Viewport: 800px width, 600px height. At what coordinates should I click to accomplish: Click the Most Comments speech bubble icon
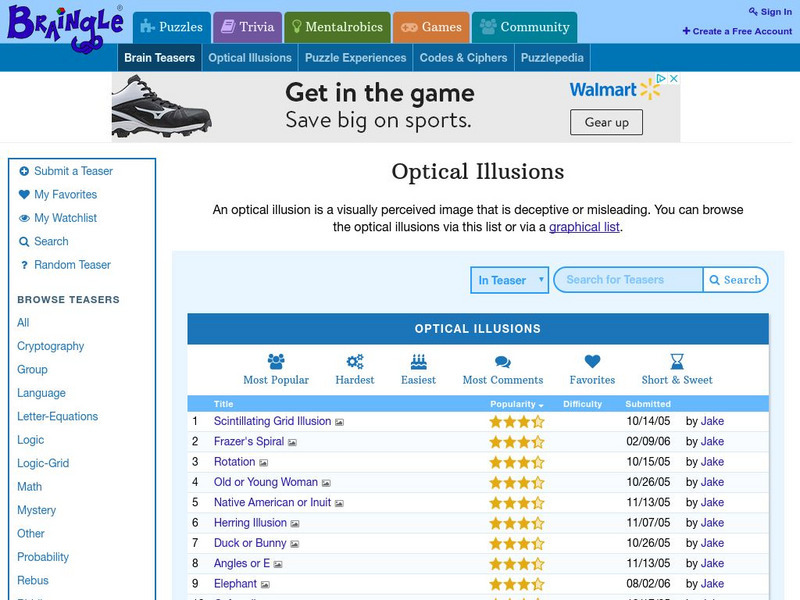tap(503, 362)
